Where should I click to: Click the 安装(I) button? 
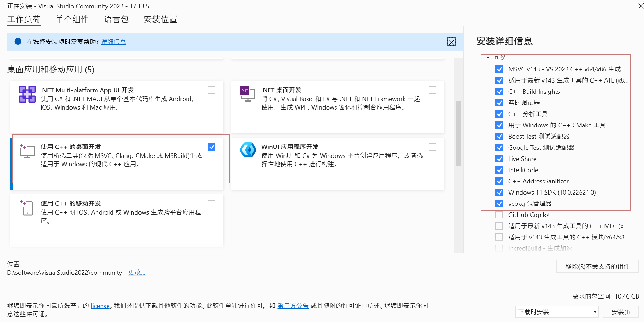[621, 312]
